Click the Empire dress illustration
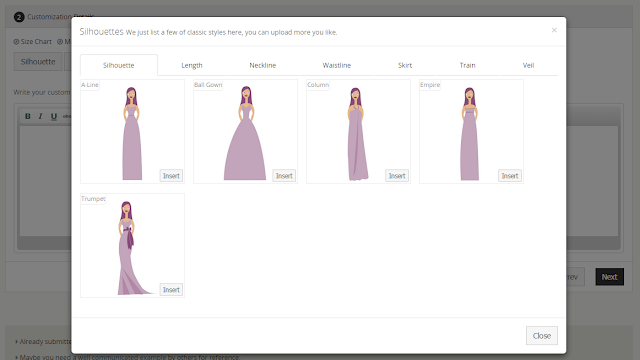Image resolution: width=640 pixels, height=360 pixels. [470, 134]
